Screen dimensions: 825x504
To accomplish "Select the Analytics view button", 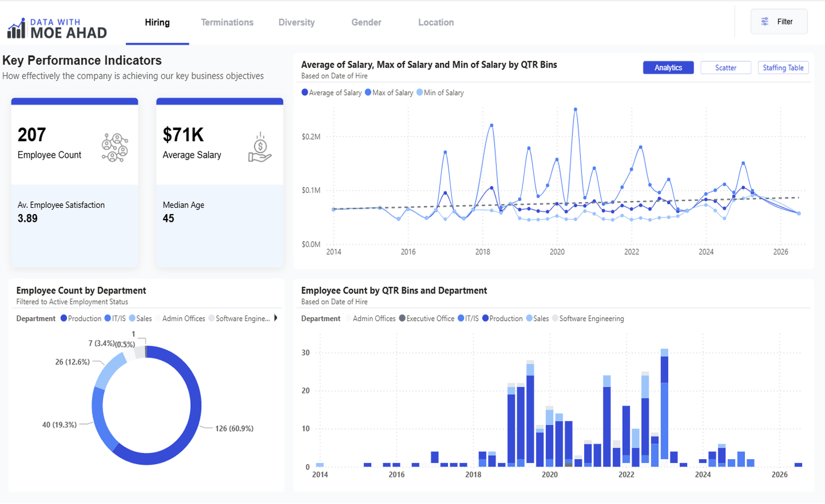I will click(668, 68).
